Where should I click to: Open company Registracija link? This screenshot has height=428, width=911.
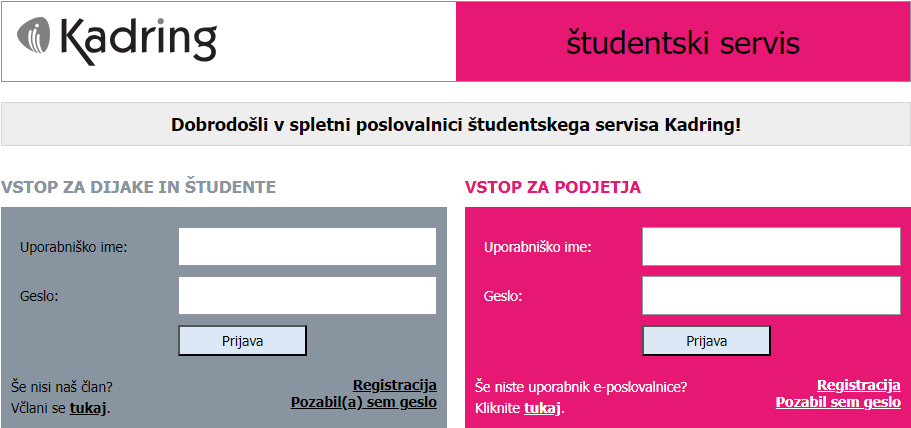859,386
